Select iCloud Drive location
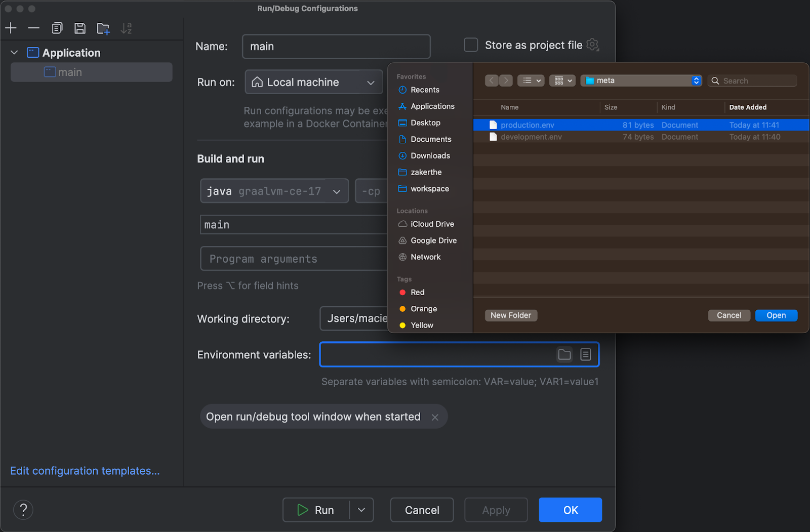The height and width of the screenshot is (532, 810). tap(426, 224)
